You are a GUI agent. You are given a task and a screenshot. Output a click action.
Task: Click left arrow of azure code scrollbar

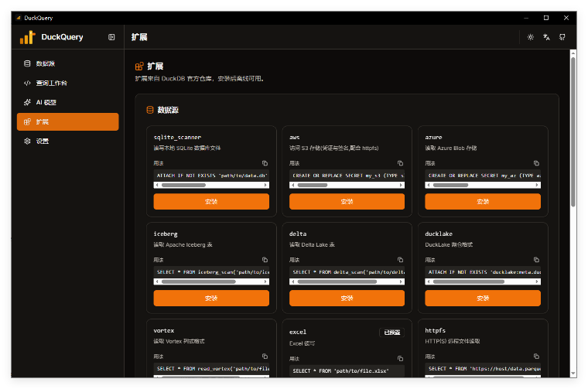(429, 185)
